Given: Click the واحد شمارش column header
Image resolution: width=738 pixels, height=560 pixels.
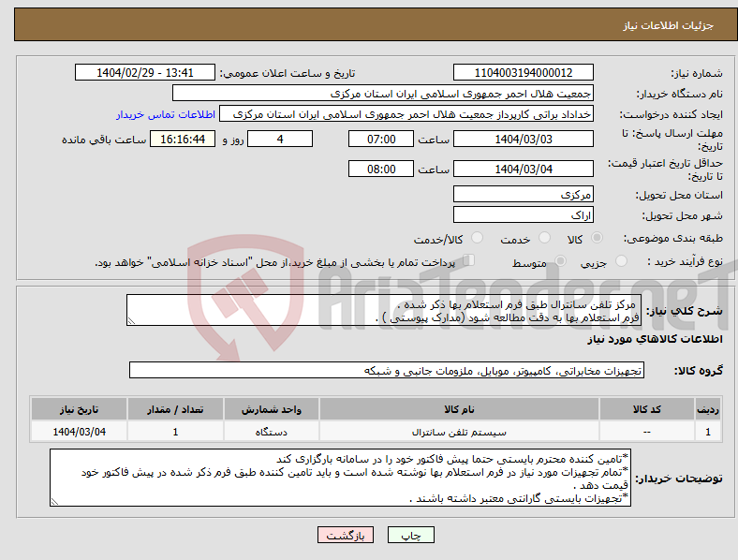Looking at the screenshot, I should click(x=271, y=409).
